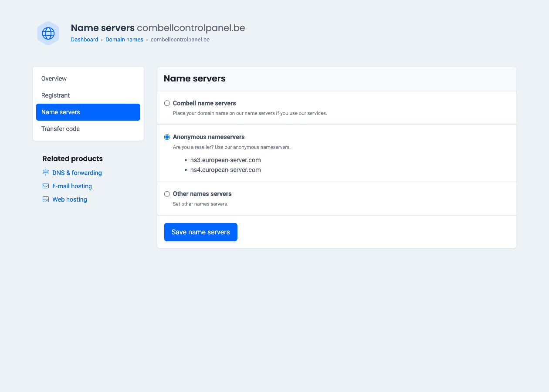The width and height of the screenshot is (549, 392).
Task: Click the ns4.european-server.com entry
Action: [x=226, y=170]
